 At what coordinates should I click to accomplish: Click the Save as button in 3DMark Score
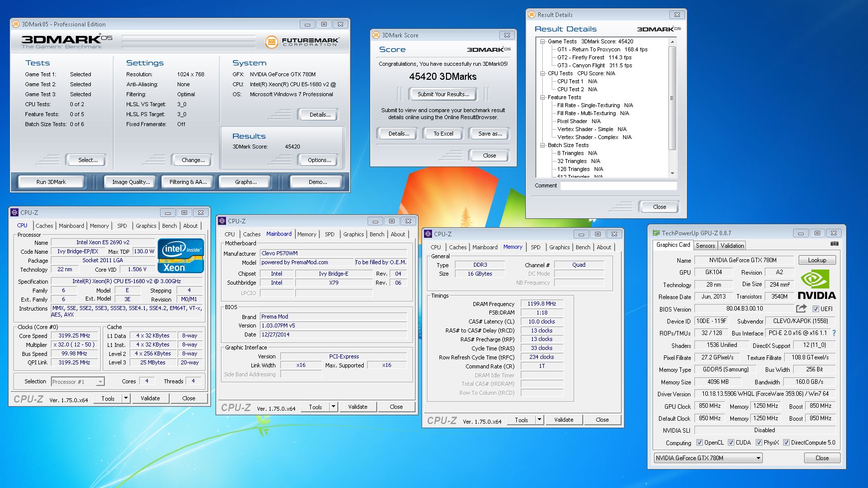pyautogui.click(x=490, y=134)
